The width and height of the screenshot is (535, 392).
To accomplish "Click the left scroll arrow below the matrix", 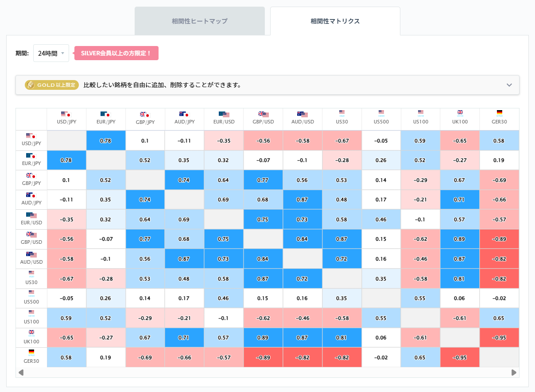I will [x=20, y=373].
